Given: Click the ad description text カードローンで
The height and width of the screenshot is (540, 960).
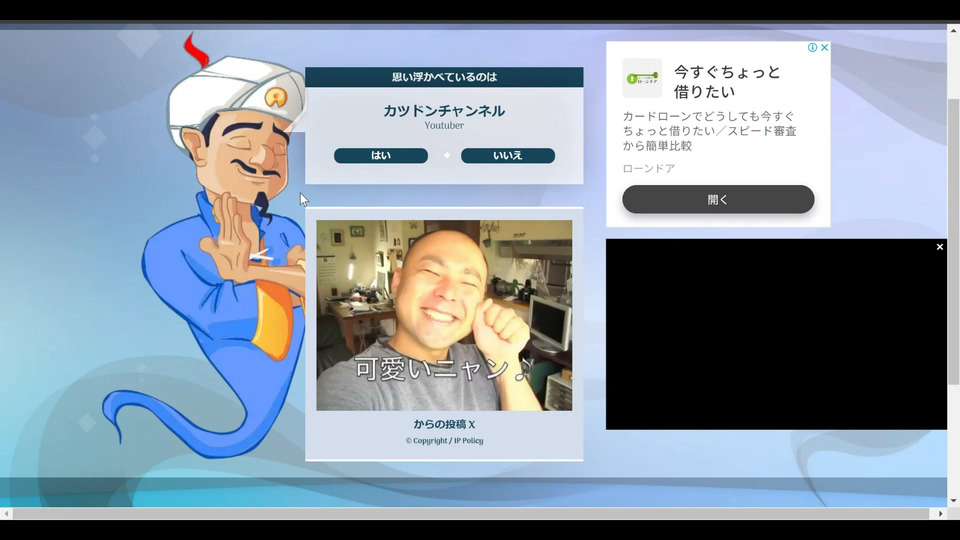Looking at the screenshot, I should click(x=710, y=131).
